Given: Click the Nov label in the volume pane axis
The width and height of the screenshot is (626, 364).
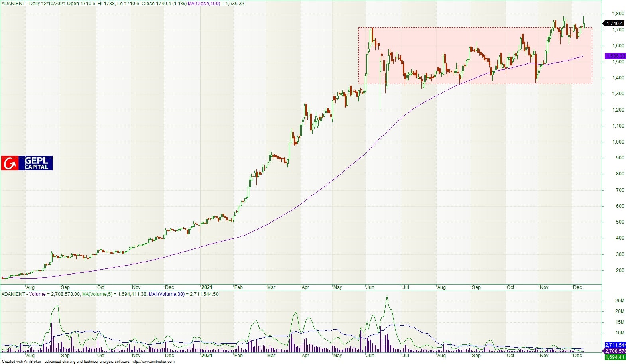Looking at the screenshot, I should [x=544, y=355].
